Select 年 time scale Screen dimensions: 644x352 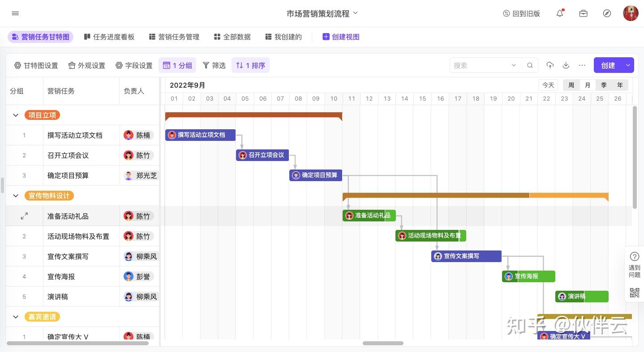[620, 85]
